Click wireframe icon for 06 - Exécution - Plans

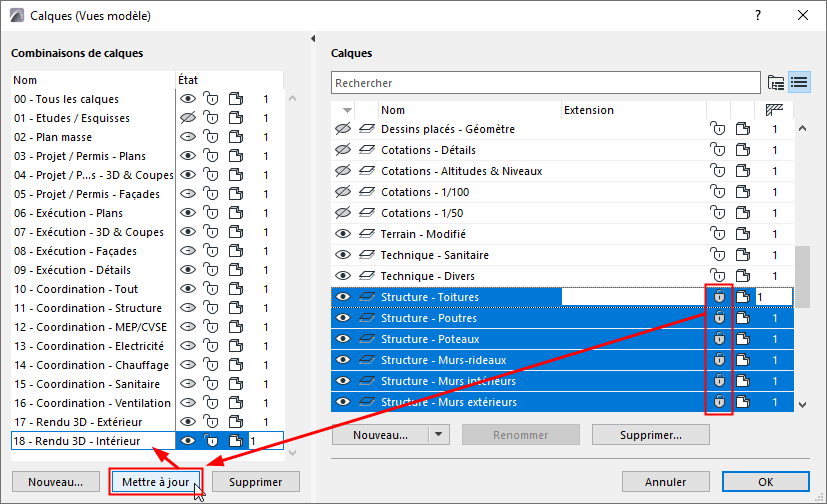pos(236,213)
